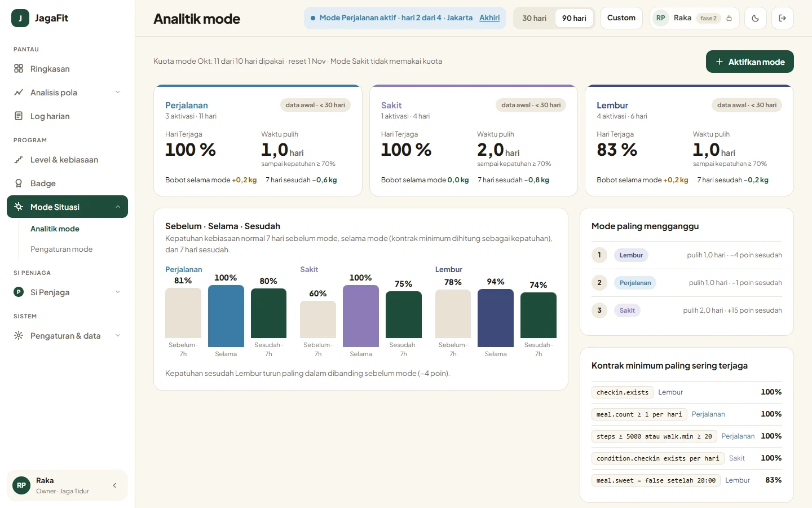Toggle dark mode with the moon icon
This screenshot has width=812, height=508.
pos(756,18)
